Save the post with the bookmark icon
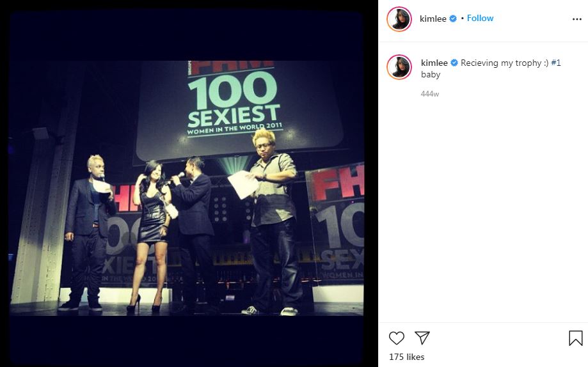This screenshot has width=588, height=367. point(576,338)
